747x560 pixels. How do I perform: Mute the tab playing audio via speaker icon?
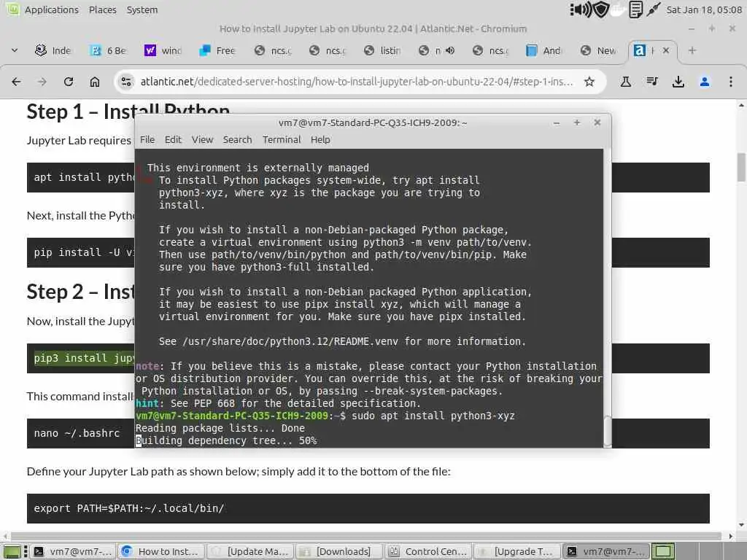click(449, 50)
